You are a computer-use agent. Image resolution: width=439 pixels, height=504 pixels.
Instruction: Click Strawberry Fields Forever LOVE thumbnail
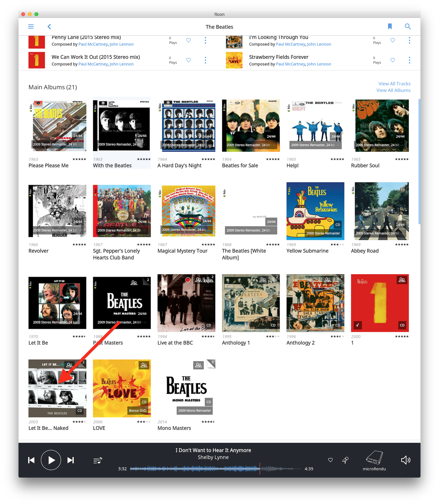coord(234,60)
